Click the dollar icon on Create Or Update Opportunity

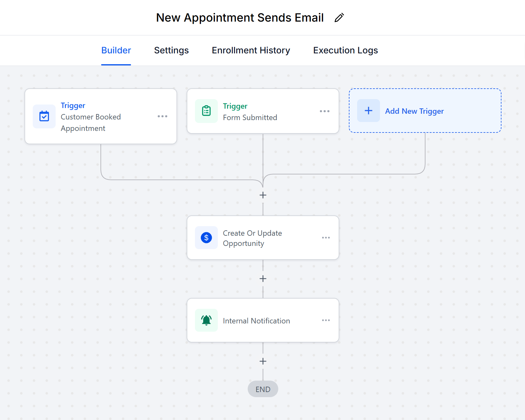[x=206, y=238]
